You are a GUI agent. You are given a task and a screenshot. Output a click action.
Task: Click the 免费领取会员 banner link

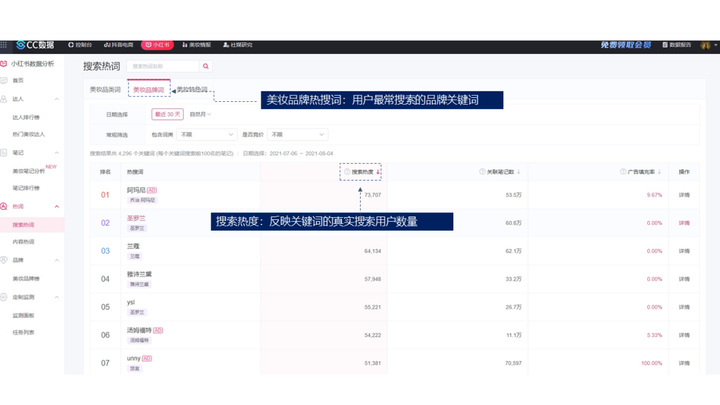click(x=626, y=45)
